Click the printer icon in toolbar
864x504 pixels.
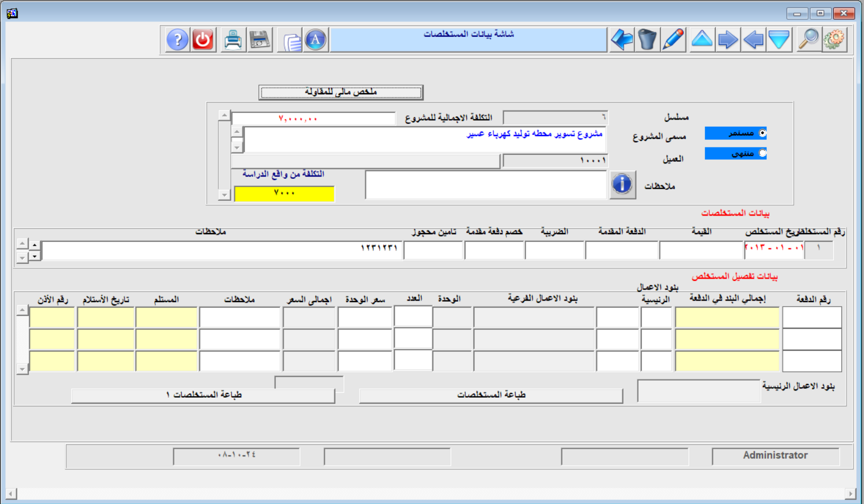coord(233,40)
